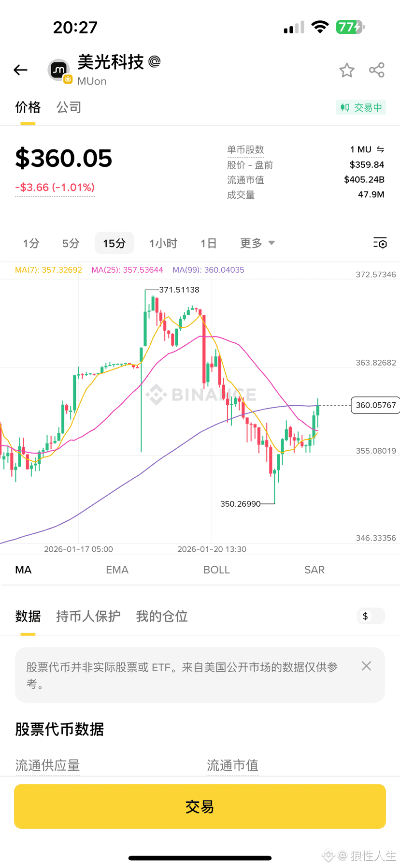Open the 持币人保护 tab
Viewport: 400px width, 868px height.
tap(88, 617)
